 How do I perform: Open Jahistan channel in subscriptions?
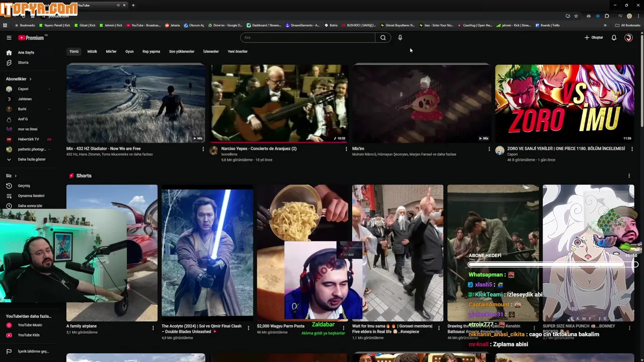25,99
